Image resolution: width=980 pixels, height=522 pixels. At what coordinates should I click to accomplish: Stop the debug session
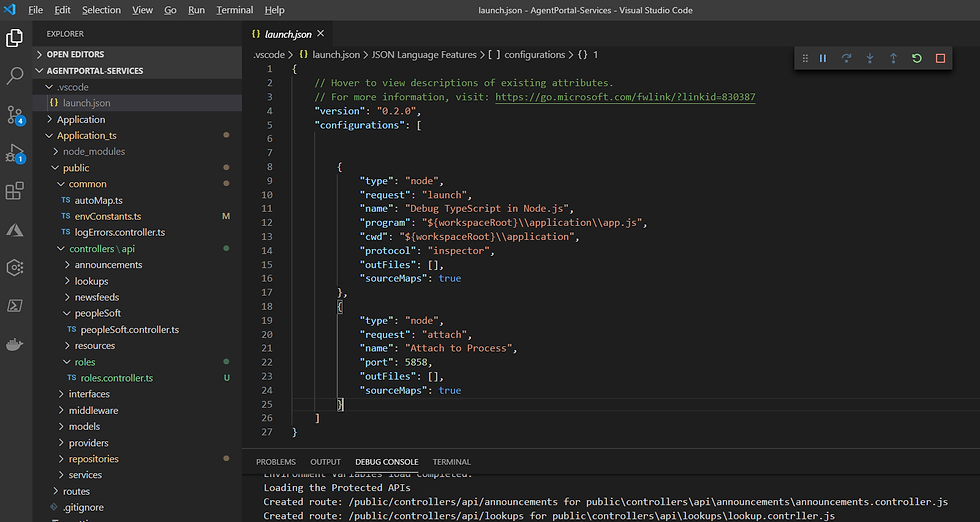[x=940, y=58]
